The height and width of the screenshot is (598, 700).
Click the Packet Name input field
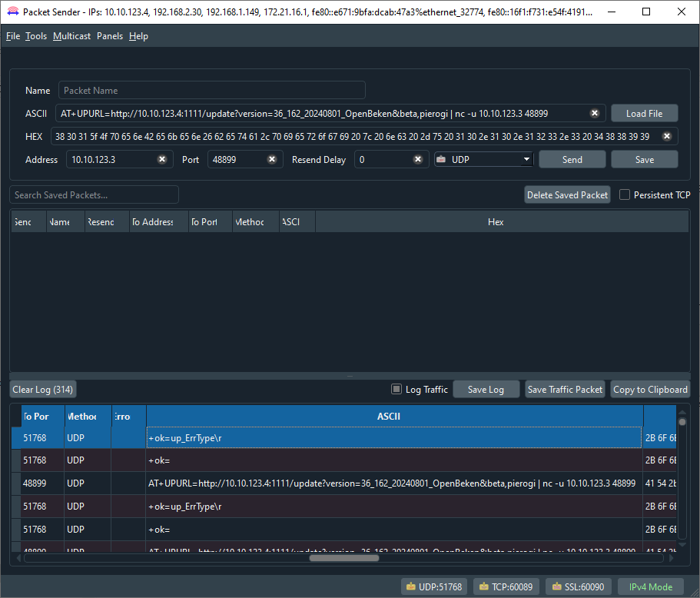click(211, 90)
